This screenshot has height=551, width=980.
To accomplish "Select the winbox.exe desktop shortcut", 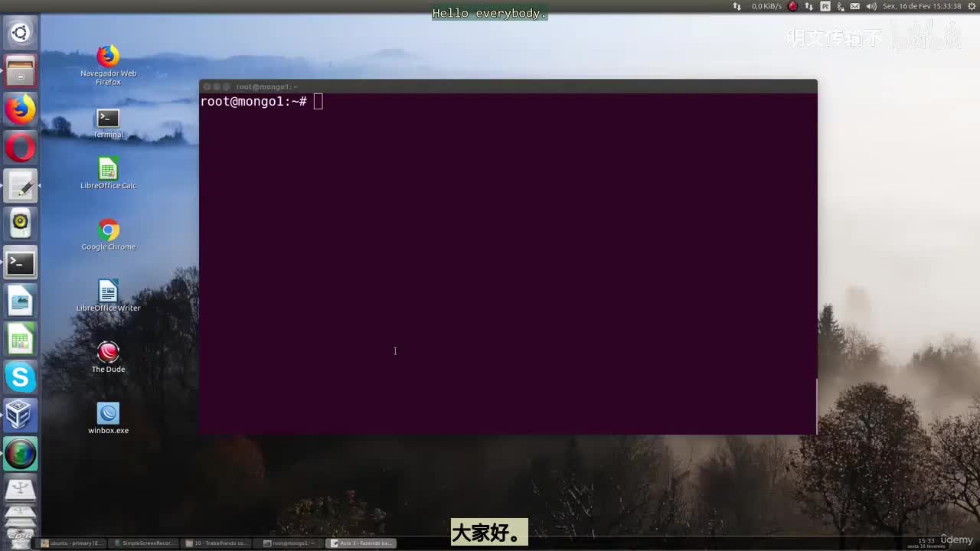I will pyautogui.click(x=108, y=419).
